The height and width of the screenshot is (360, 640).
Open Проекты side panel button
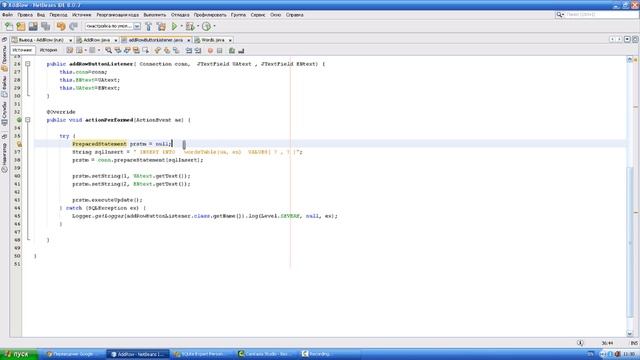[4, 58]
